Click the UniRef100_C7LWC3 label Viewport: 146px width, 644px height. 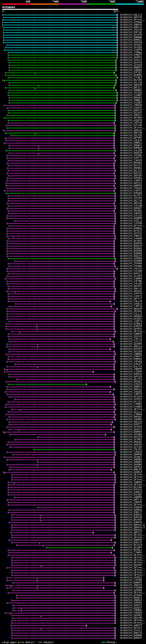pyautogui.click(x=131, y=77)
